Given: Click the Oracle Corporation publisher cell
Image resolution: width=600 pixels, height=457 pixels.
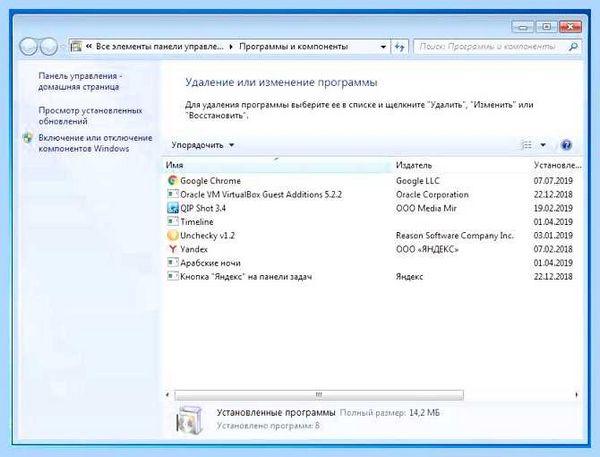Looking at the screenshot, I should [432, 194].
